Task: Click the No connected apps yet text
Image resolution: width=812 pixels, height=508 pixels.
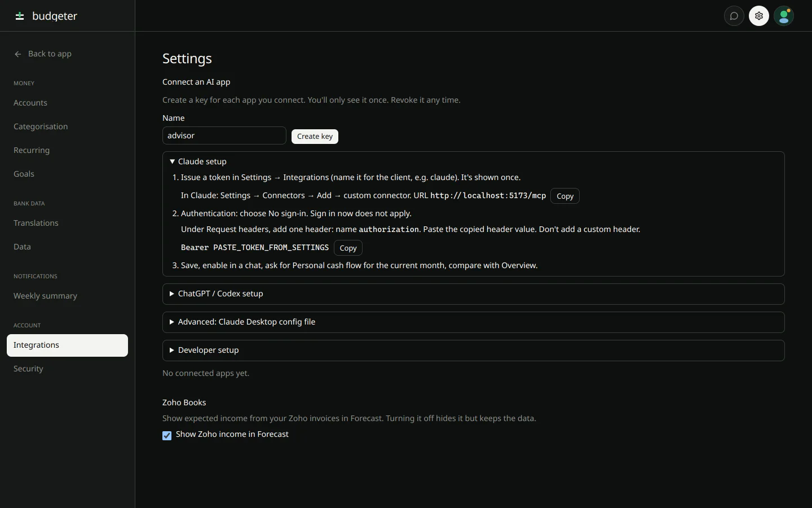Action: pos(206,373)
